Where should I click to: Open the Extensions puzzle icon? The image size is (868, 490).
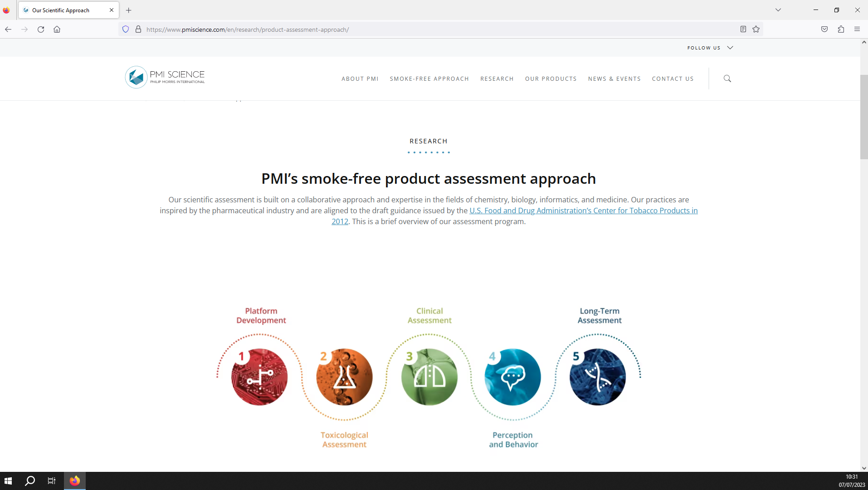(x=841, y=29)
